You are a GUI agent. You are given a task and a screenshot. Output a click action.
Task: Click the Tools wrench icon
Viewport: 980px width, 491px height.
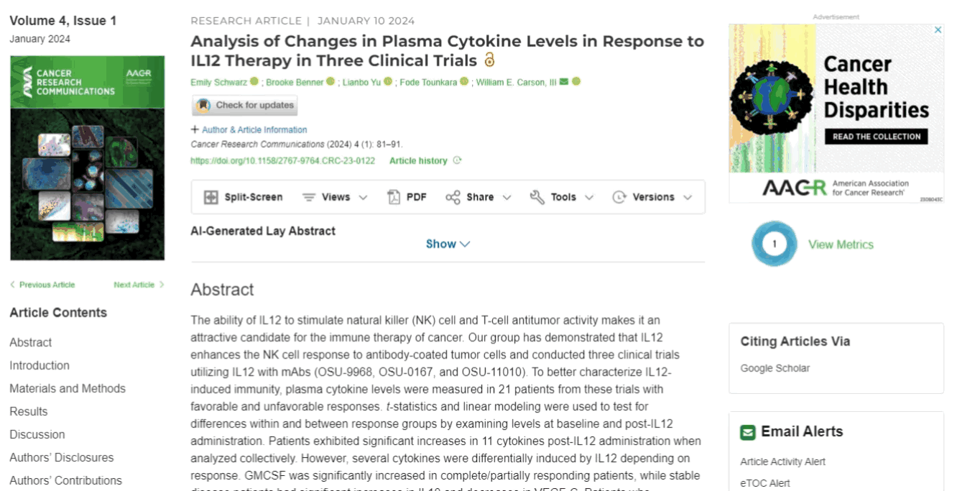point(537,197)
